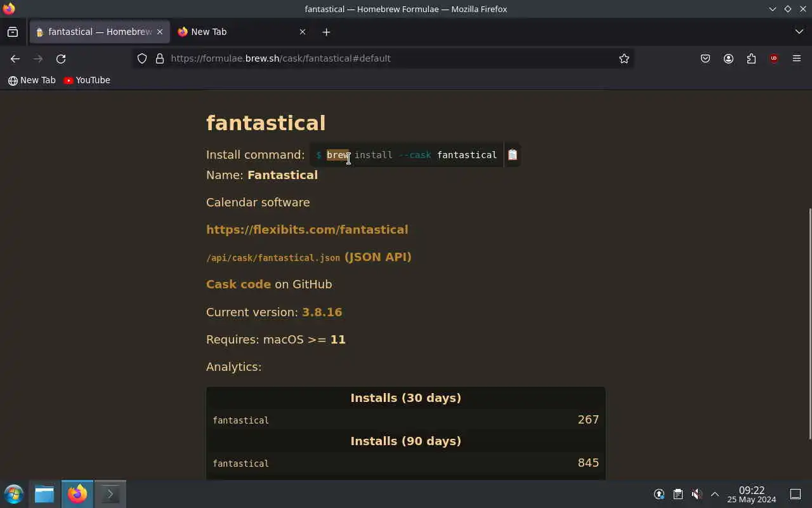Copy install command with clipboard icon

[513, 154]
